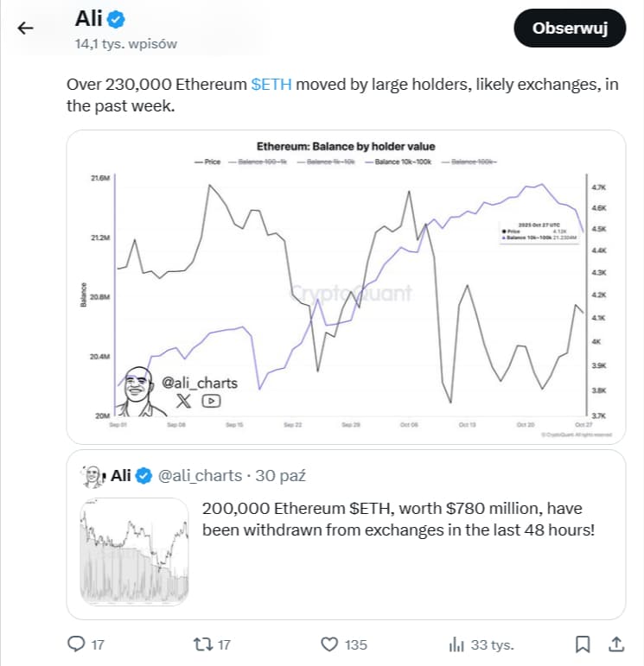Toggle the Balance 100~1k legend entry
Screen dimensions: 644x666
(265, 161)
